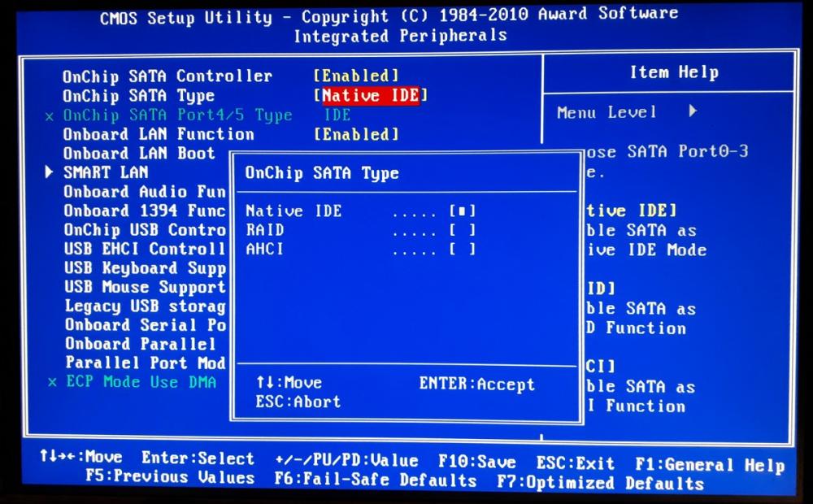Viewport: 813px width, 504px height.
Task: Select Onboard LAN Boot setting
Action: click(x=139, y=154)
